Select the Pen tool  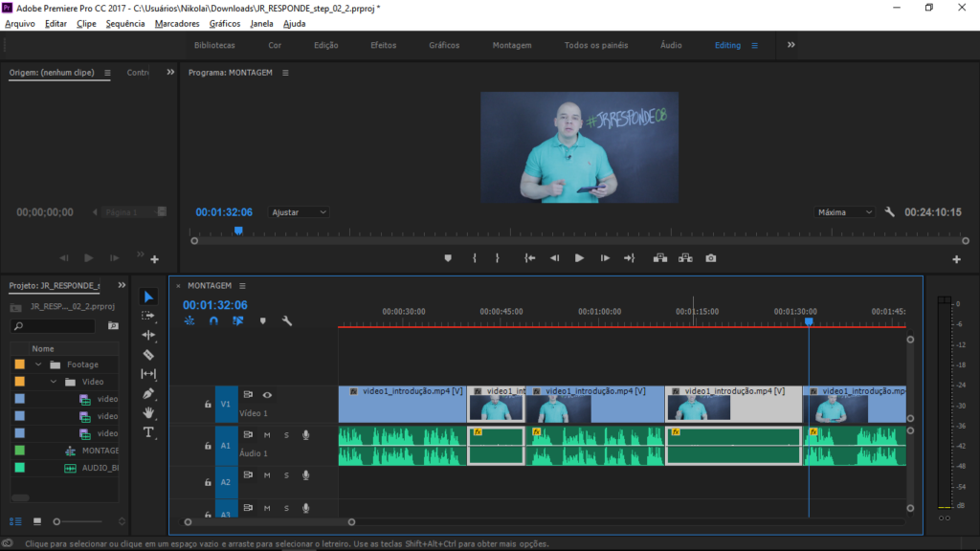click(x=148, y=393)
